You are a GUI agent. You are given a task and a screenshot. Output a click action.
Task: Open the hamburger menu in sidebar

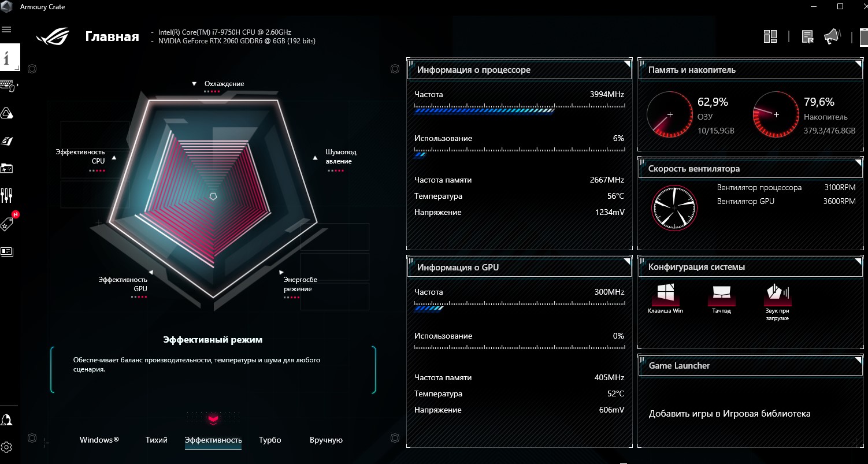(6, 29)
